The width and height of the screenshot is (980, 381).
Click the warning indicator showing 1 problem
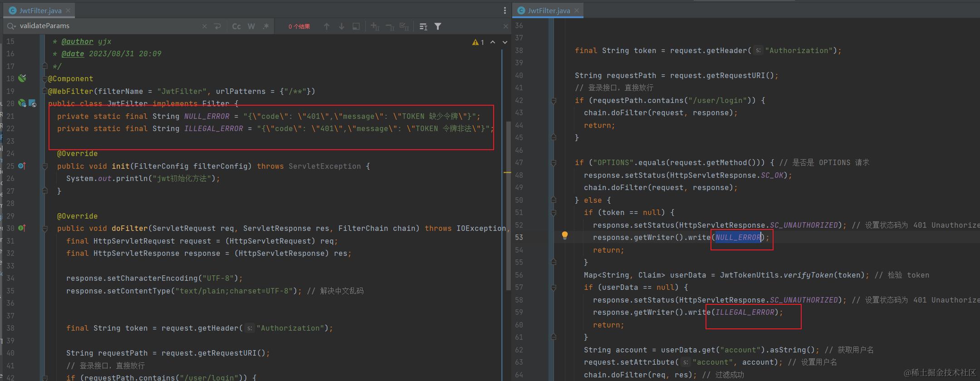[478, 42]
